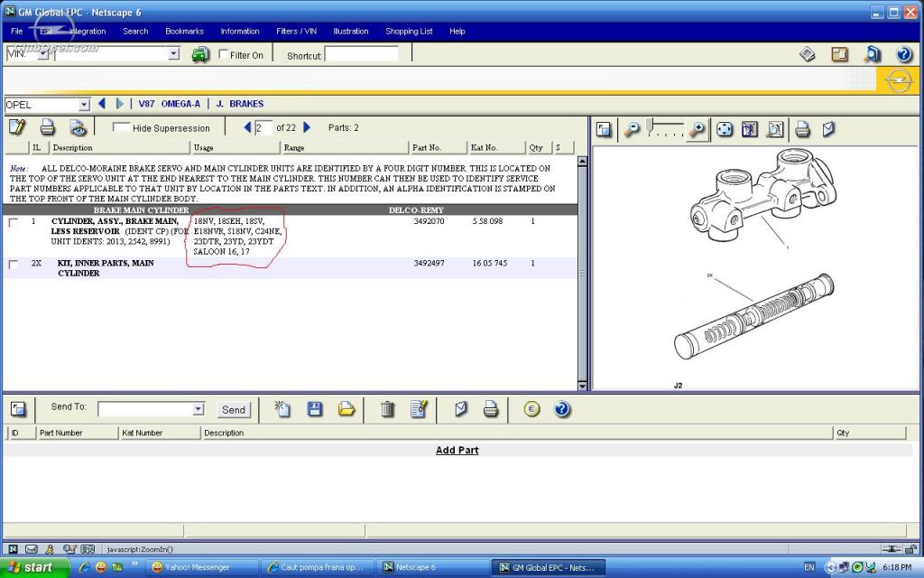Open the Shopping List menu
This screenshot has height=578, width=924.
[409, 32]
